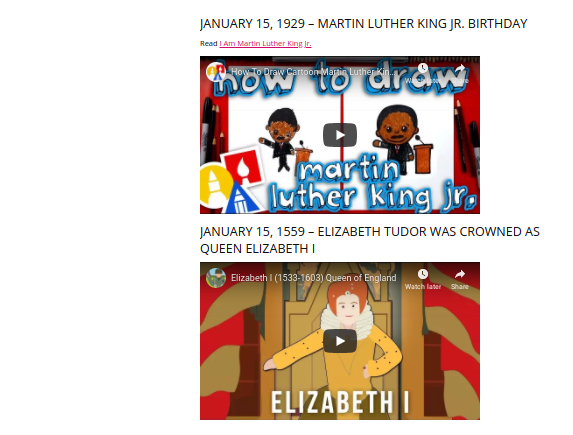Open the 'I Am Martin Luther King Jr.' link
Screen dimensions: 573x435
(x=265, y=44)
